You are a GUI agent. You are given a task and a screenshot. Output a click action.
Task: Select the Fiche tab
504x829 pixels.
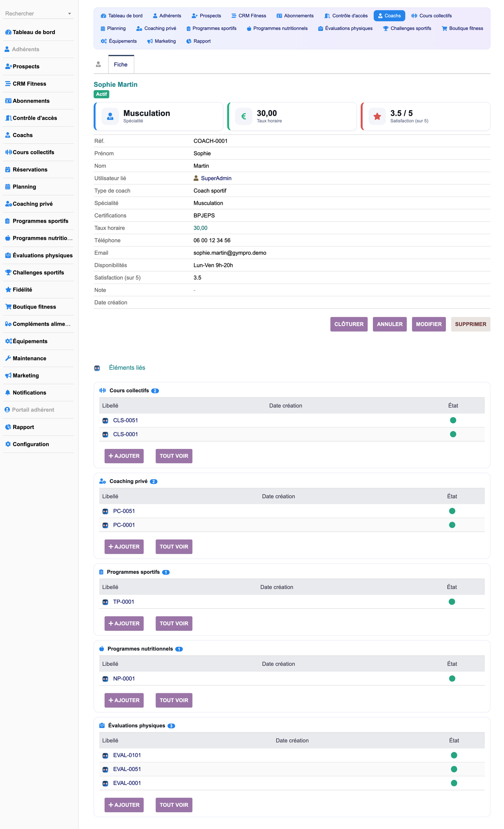click(x=121, y=65)
